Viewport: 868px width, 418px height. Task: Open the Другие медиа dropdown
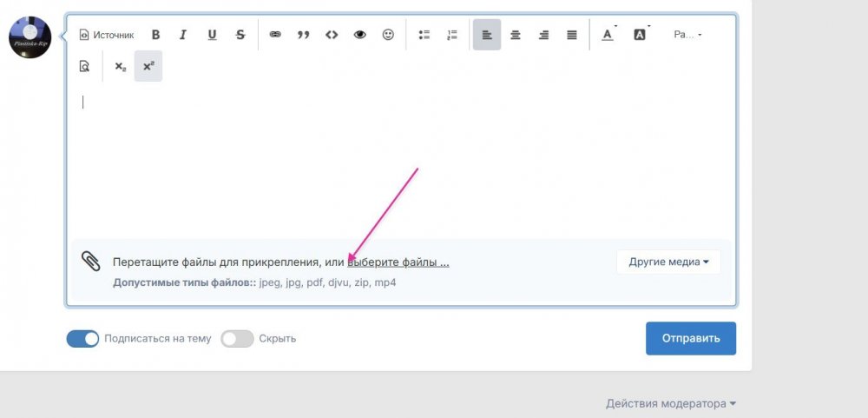click(668, 262)
